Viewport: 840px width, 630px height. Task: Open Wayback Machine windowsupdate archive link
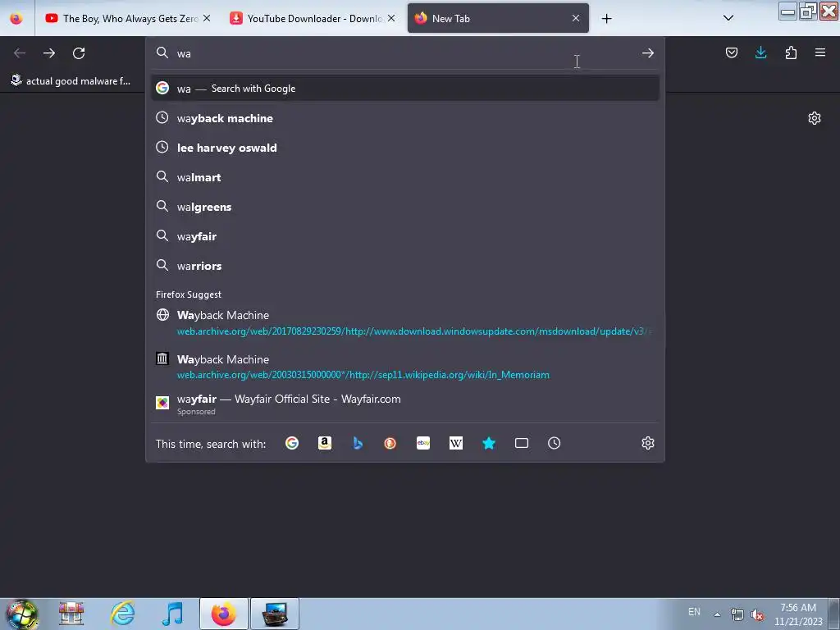[405, 323]
